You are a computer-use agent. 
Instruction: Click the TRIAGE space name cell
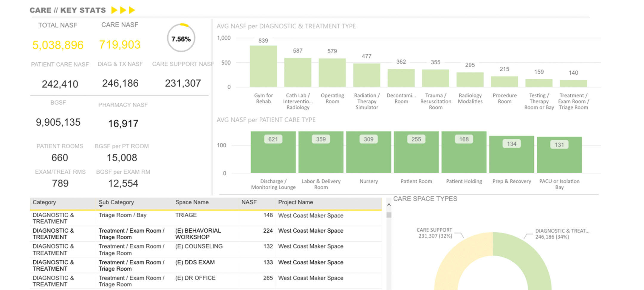coord(186,215)
